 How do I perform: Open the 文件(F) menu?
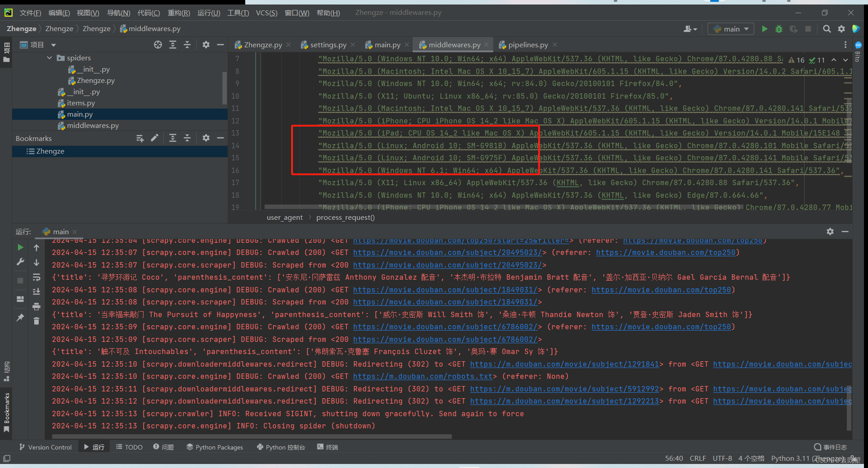30,13
